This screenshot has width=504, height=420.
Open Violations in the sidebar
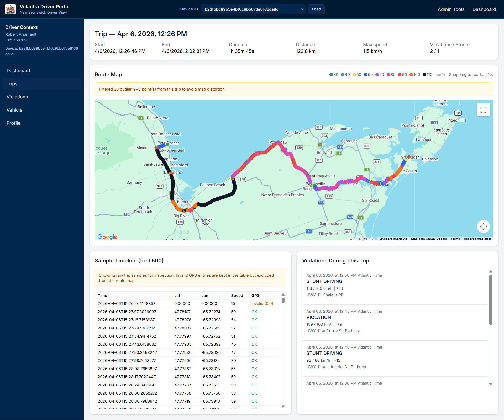(42, 97)
